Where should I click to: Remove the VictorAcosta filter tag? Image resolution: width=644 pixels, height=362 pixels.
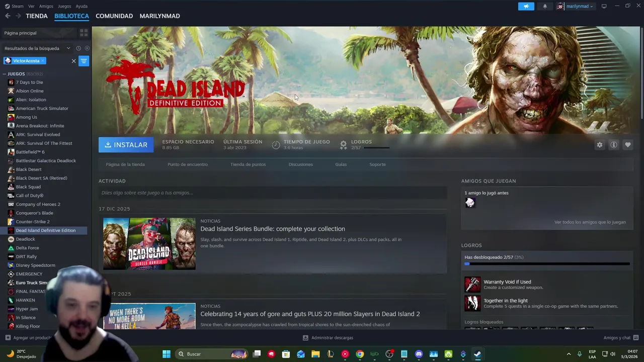click(x=43, y=61)
